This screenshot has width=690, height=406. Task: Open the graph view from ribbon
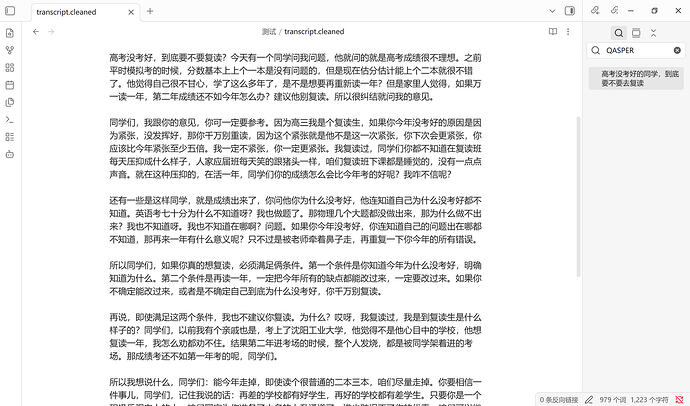tap(10, 50)
